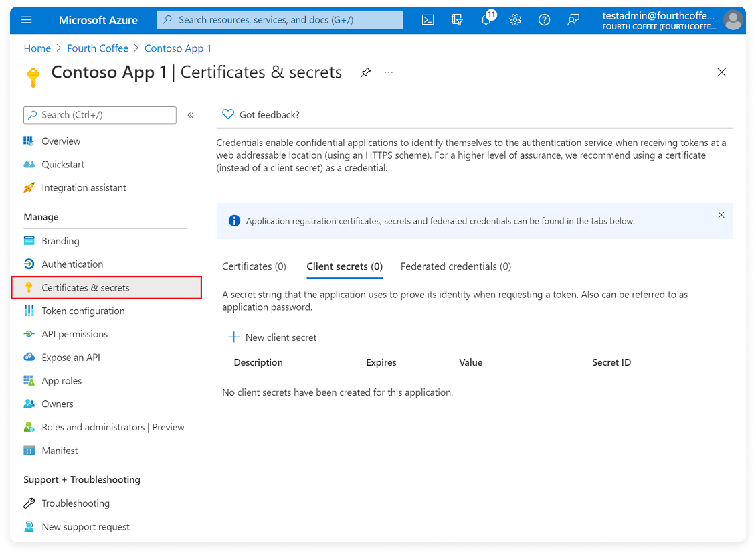Close the Certificates & secrets blade
Image resolution: width=756 pixels, height=555 pixels.
pos(721,72)
